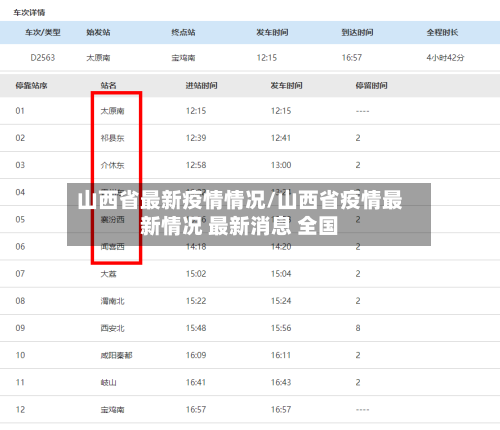The width and height of the screenshot is (500, 430).
Task: Click train number D2563
Action: (43, 58)
